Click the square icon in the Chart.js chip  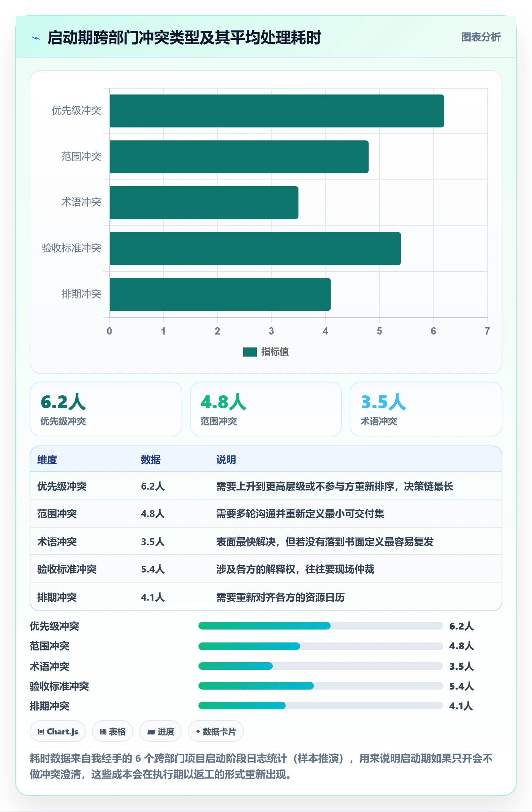[x=41, y=732]
